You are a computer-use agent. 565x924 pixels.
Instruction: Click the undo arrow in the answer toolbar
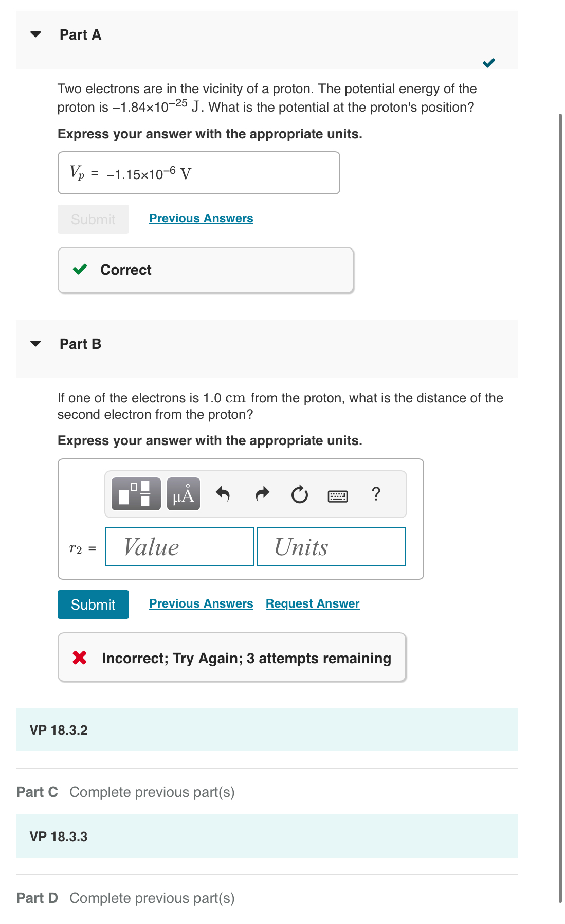(224, 493)
